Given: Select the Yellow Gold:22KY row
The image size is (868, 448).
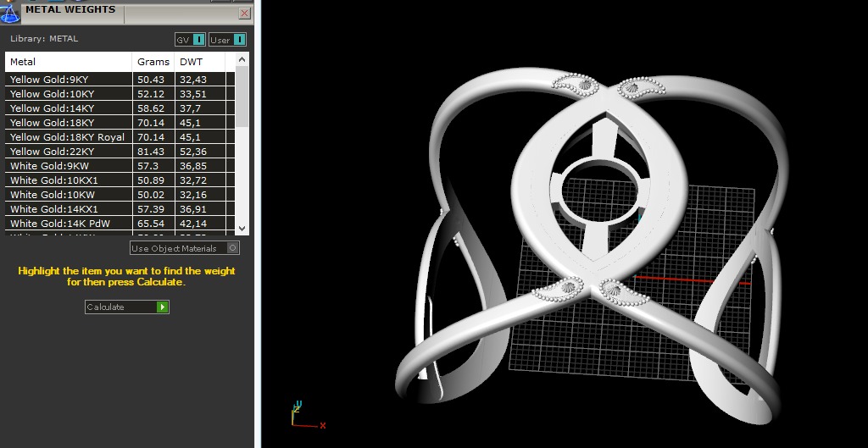Looking at the screenshot, I should [x=120, y=152].
